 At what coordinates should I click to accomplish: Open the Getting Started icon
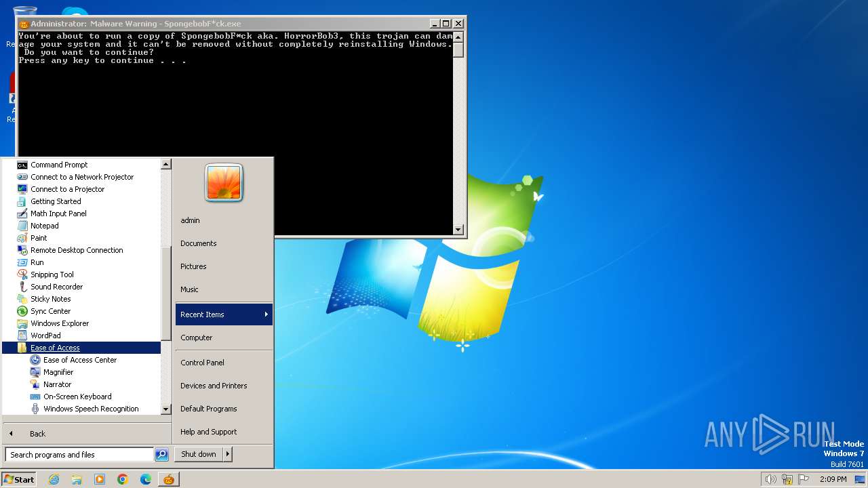coord(22,201)
